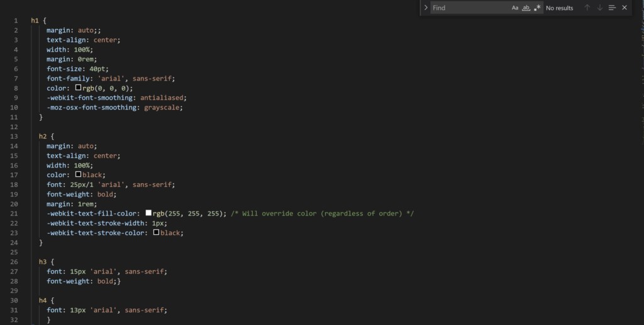The image size is (644, 325).
Task: Click the "font-family" property name
Action: click(x=68, y=79)
